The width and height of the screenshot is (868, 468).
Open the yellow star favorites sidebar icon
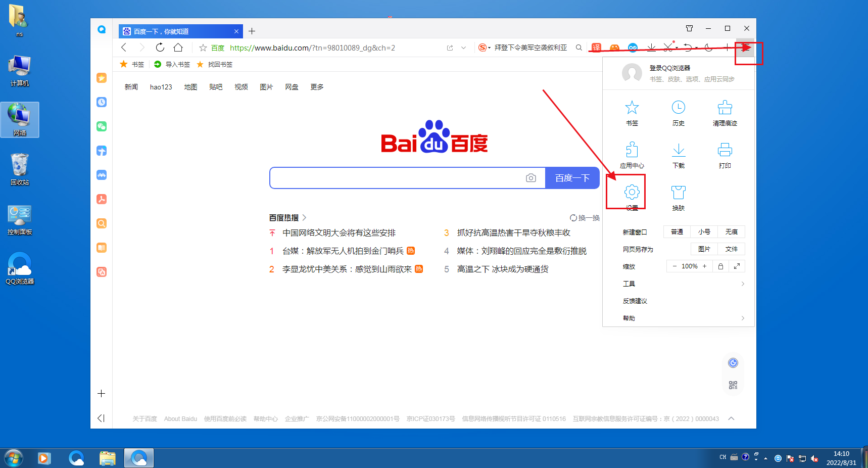click(102, 78)
